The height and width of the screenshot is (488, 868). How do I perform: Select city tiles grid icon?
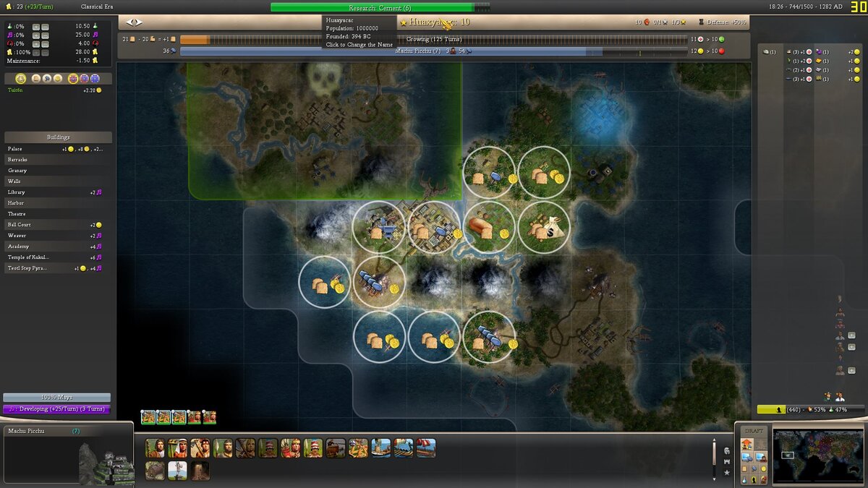tap(84, 79)
